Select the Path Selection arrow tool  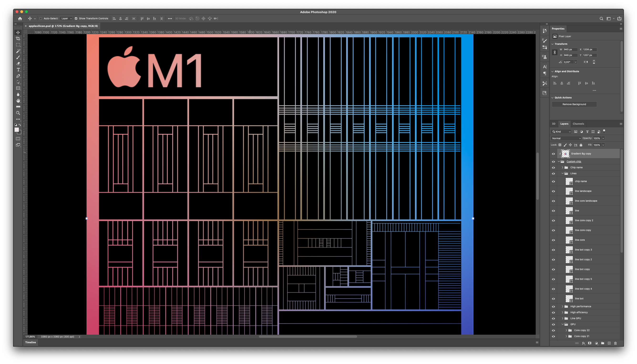18,82
